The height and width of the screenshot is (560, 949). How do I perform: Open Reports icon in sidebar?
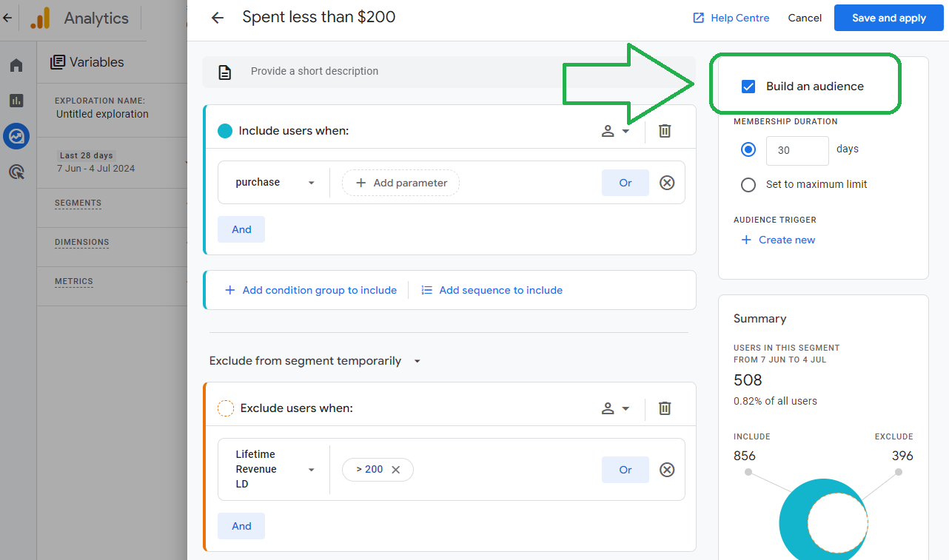coord(16,100)
